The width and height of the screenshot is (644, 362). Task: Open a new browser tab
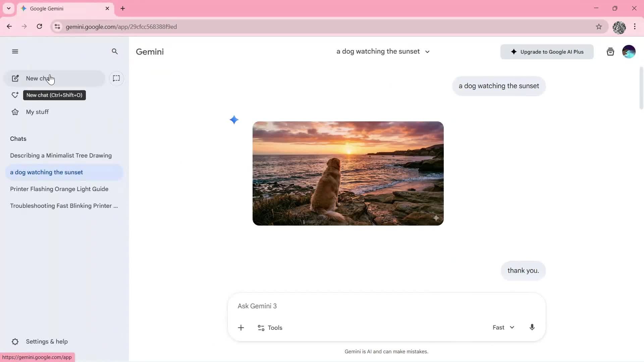tap(123, 8)
